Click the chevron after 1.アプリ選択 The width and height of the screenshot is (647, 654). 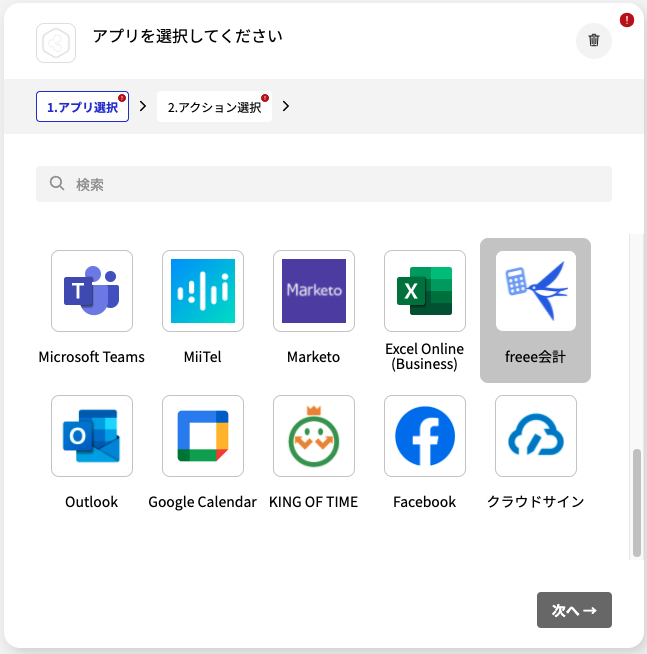click(x=143, y=106)
